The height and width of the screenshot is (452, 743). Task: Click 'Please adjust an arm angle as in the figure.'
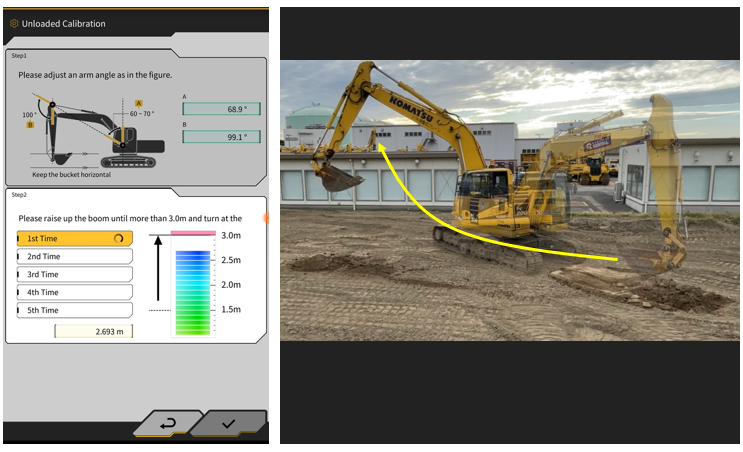click(95, 75)
